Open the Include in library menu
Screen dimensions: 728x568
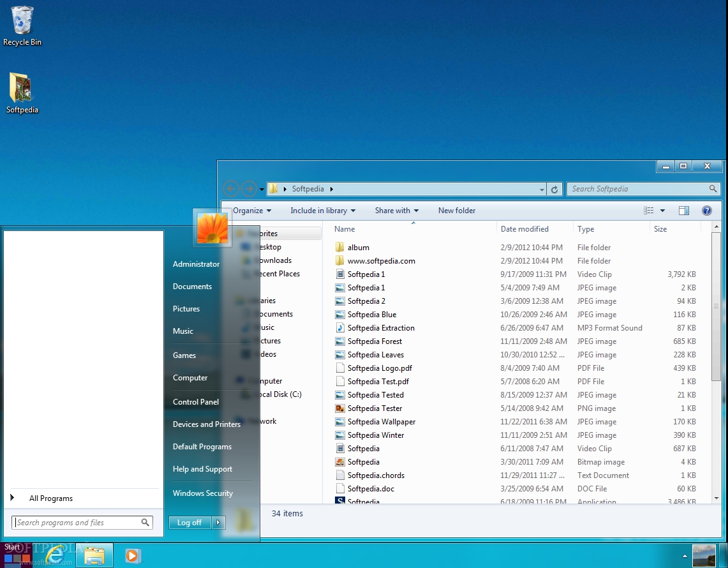tap(323, 211)
